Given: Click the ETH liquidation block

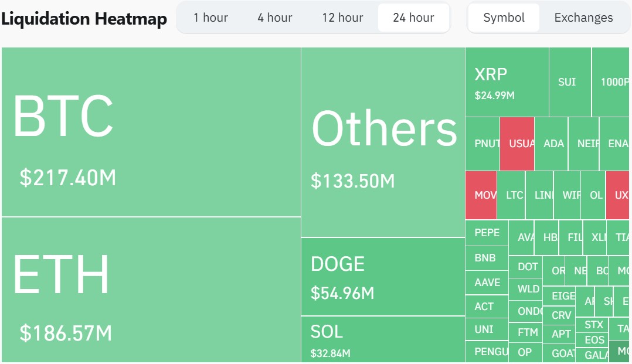Looking at the screenshot, I should [149, 287].
